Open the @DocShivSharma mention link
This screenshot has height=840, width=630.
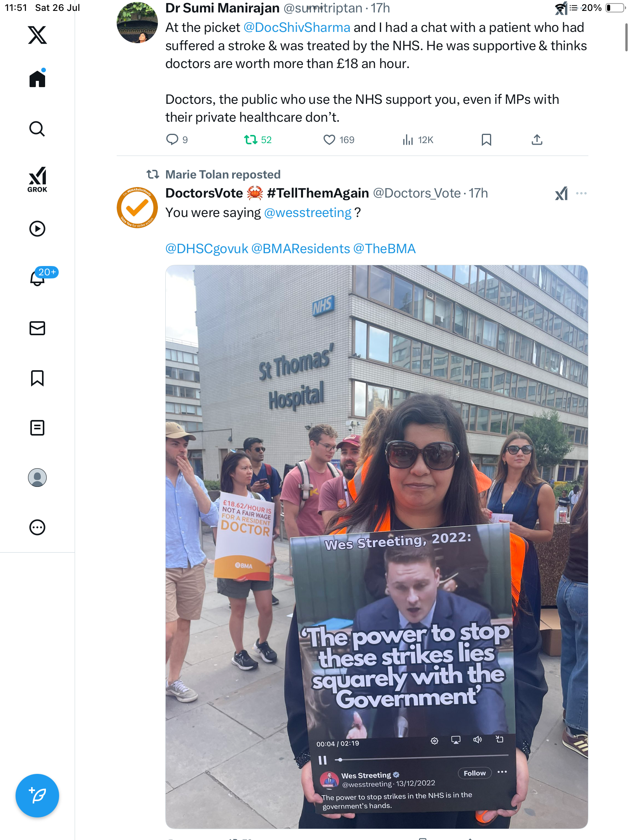point(297,28)
